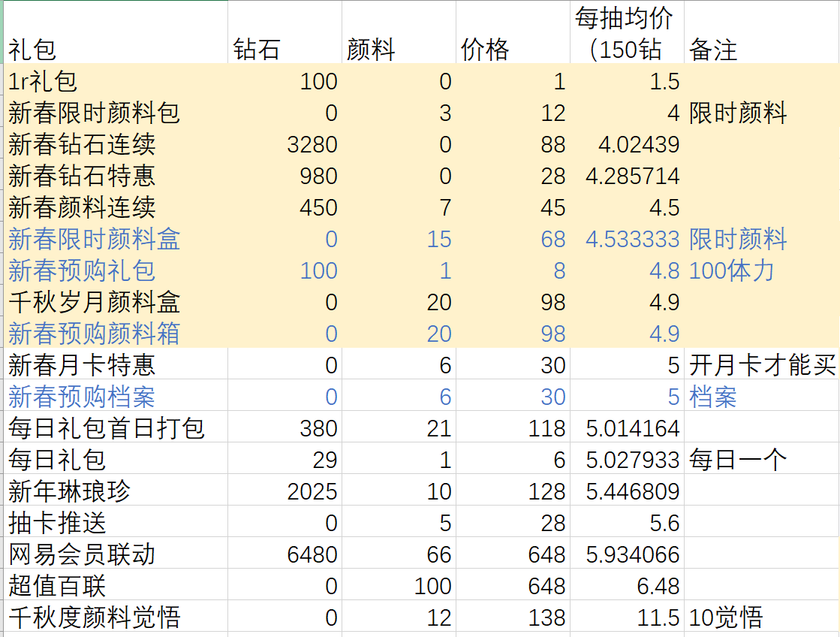This screenshot has width=840, height=637.
Task: Select the average value 6.48
Action: point(658,587)
